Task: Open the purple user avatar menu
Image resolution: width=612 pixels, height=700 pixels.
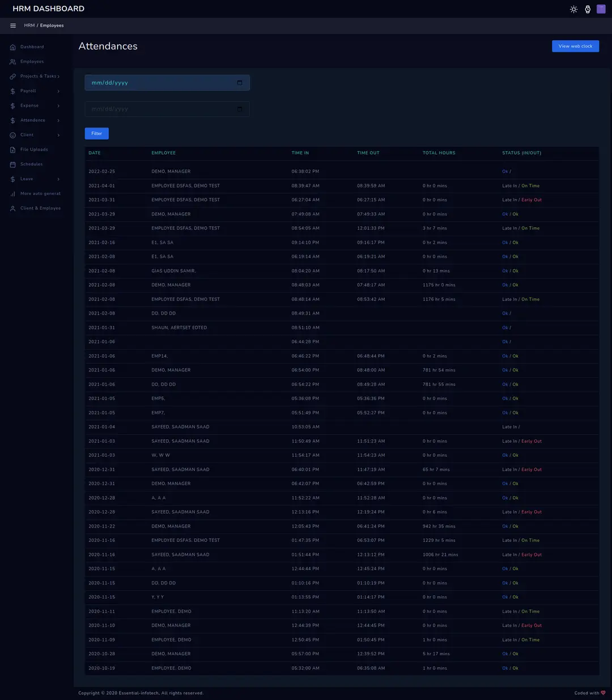Action: (x=601, y=9)
